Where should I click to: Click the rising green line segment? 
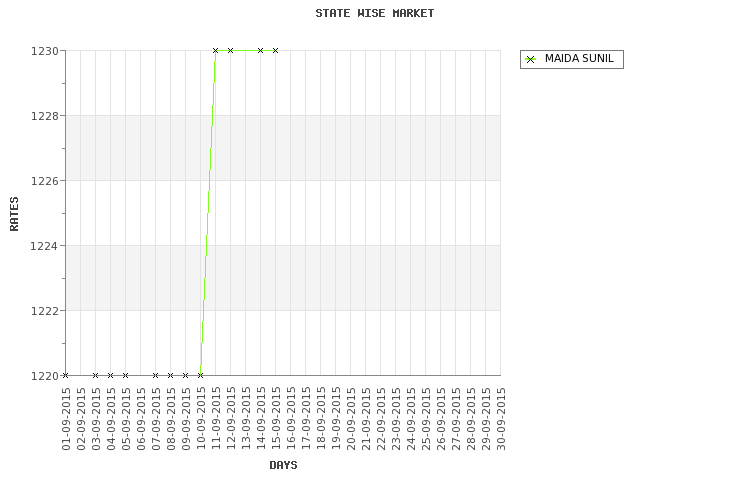208,213
